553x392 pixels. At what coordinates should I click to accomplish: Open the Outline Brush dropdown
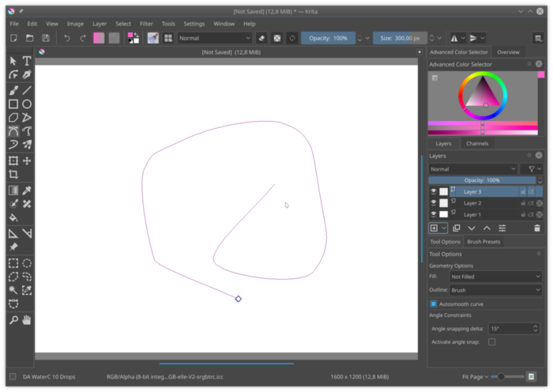click(495, 290)
